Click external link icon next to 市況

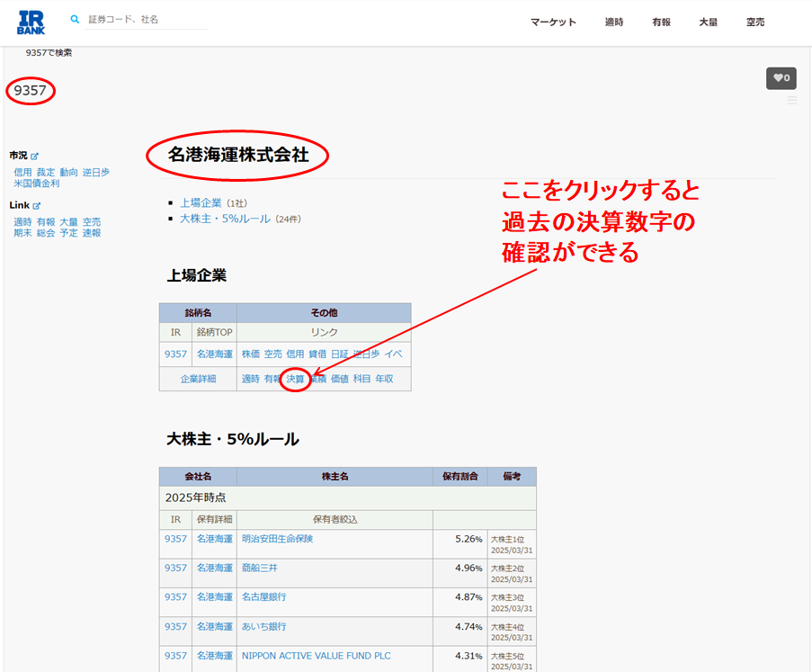[x=35, y=156]
